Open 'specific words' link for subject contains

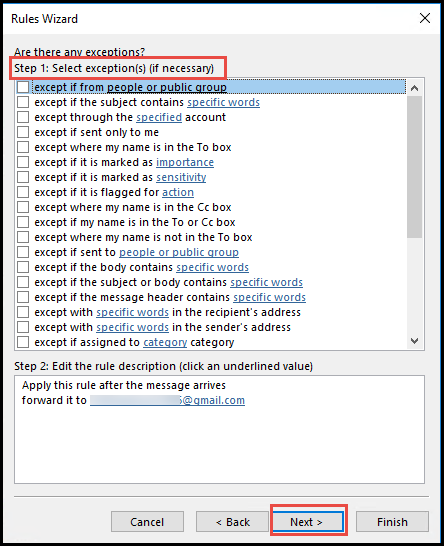[x=224, y=102]
